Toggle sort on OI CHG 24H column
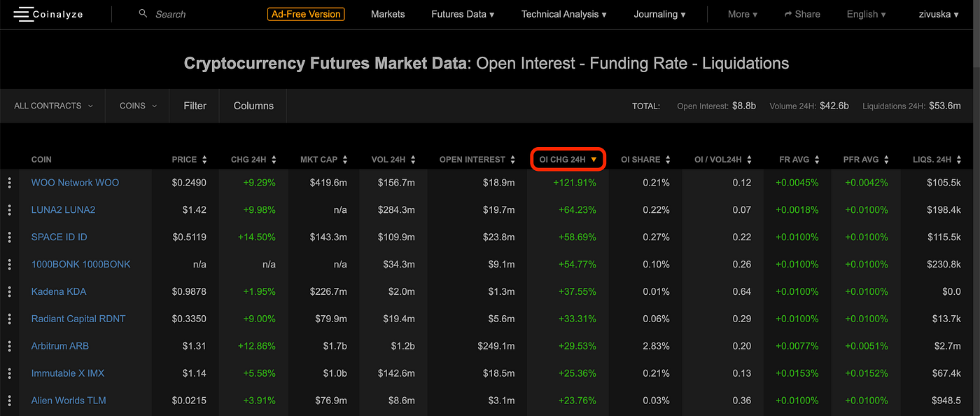This screenshot has height=416, width=980. click(x=568, y=160)
